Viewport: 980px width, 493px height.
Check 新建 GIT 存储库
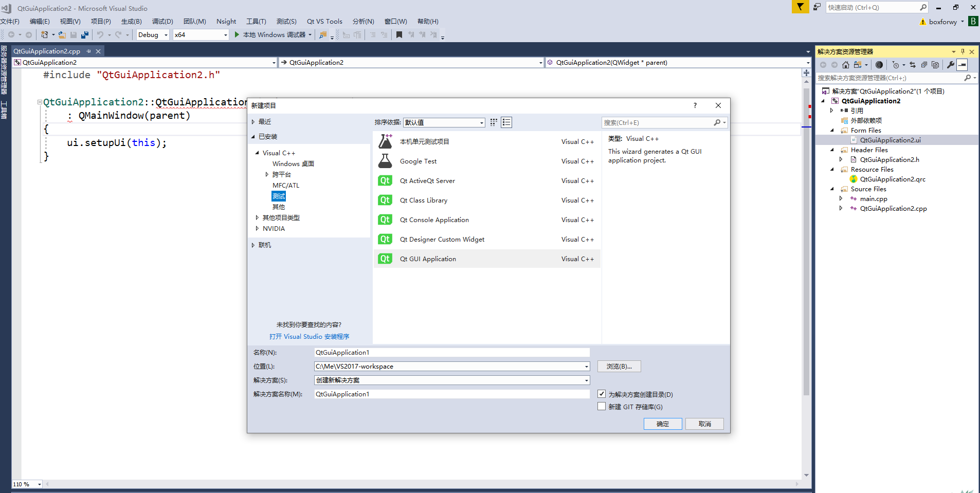point(601,406)
